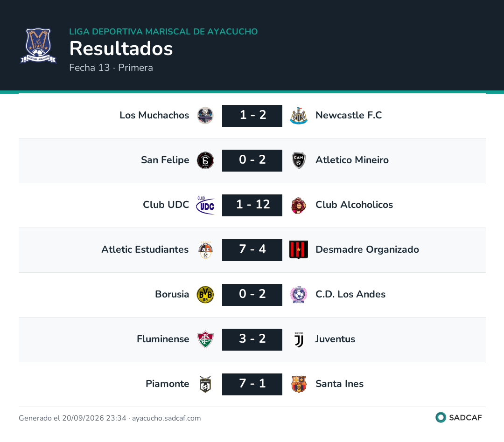The width and height of the screenshot is (504, 442).
Task: Click the Santa Ines badge
Action: pos(299,384)
